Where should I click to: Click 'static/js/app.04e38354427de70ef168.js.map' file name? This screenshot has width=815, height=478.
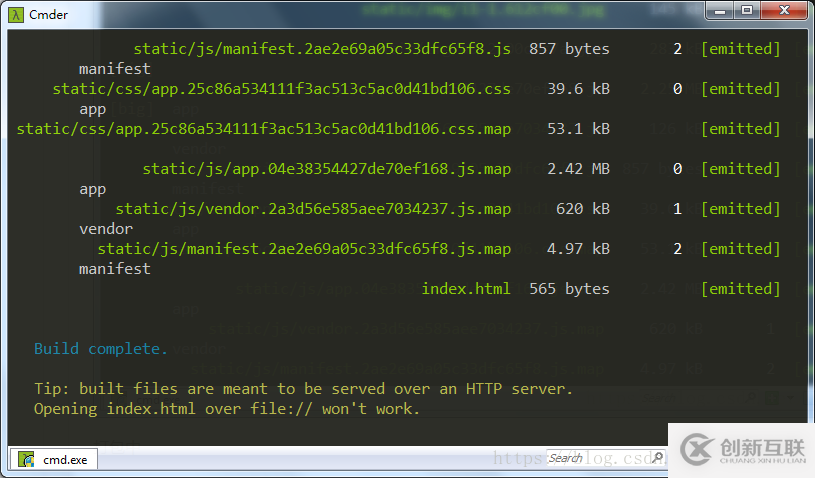click(x=326, y=169)
